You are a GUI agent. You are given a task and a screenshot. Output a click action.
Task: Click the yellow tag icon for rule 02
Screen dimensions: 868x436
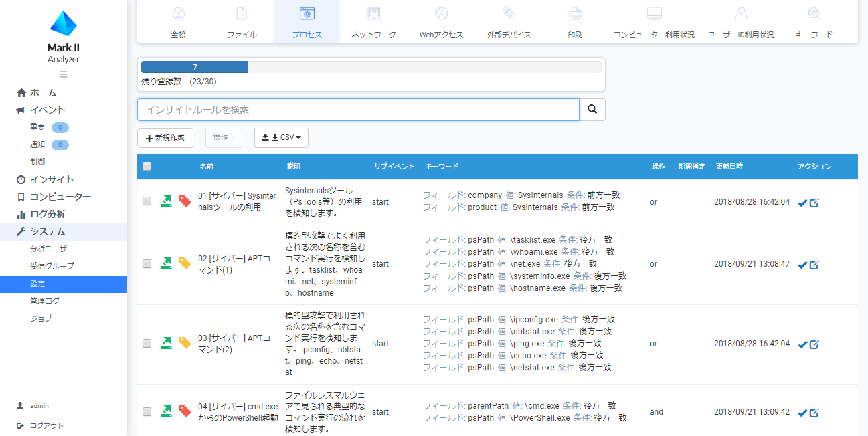185,263
